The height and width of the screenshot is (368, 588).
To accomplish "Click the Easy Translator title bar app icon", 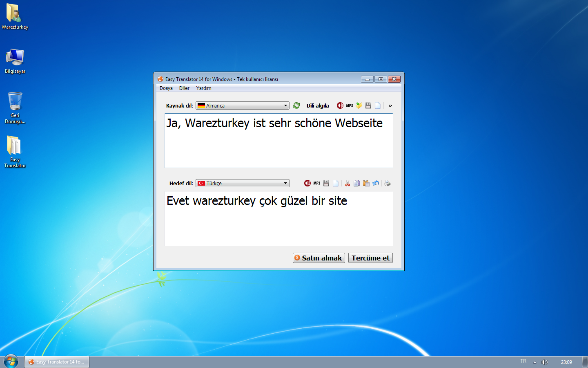I will click(x=160, y=79).
